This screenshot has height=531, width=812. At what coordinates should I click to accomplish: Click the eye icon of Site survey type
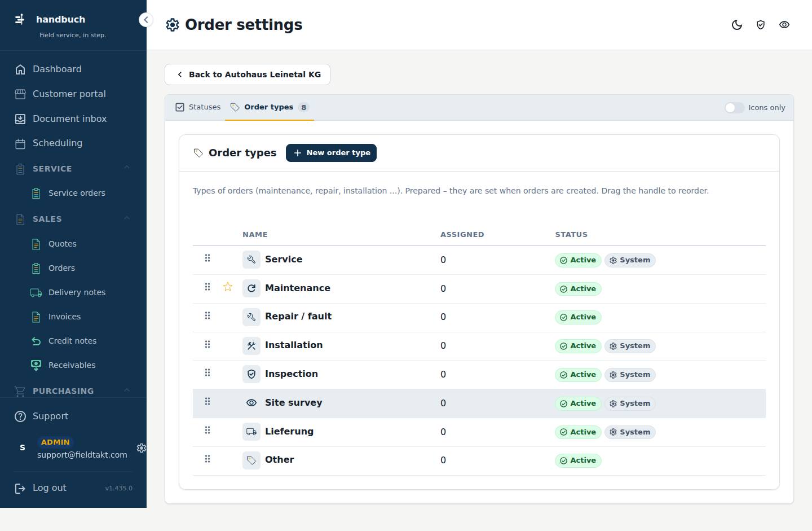[x=251, y=403]
